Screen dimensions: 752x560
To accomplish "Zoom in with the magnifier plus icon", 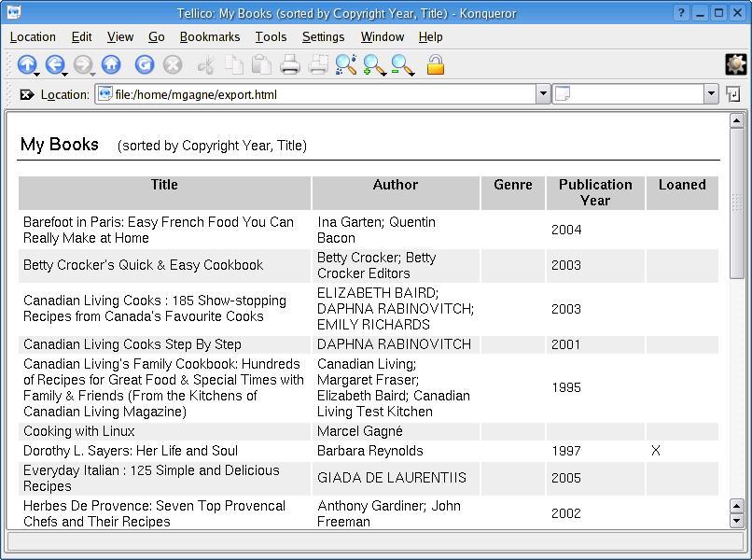I will coord(374,64).
